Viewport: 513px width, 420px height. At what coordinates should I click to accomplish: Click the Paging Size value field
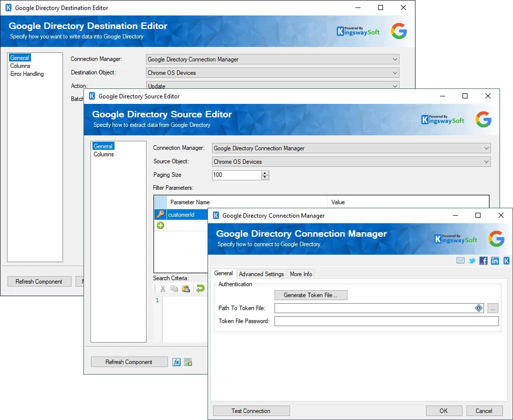237,175
